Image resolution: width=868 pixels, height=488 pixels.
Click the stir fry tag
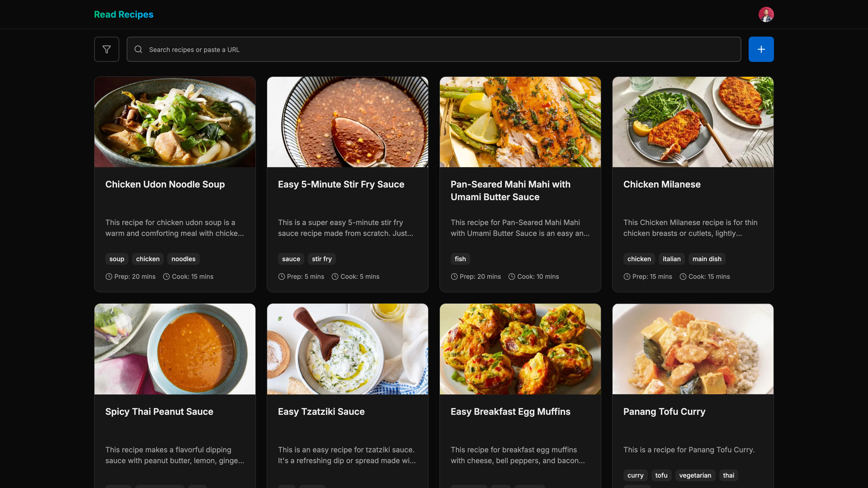tap(322, 259)
